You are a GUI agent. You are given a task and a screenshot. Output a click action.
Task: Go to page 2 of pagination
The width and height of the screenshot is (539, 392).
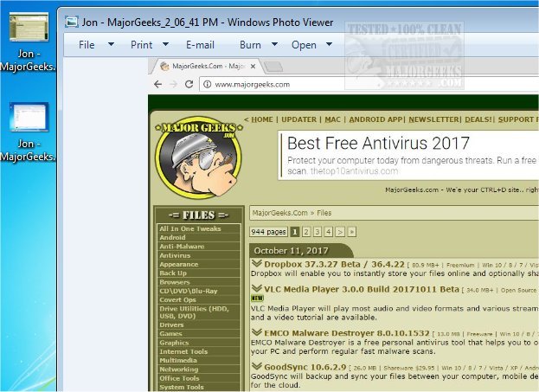(x=306, y=232)
